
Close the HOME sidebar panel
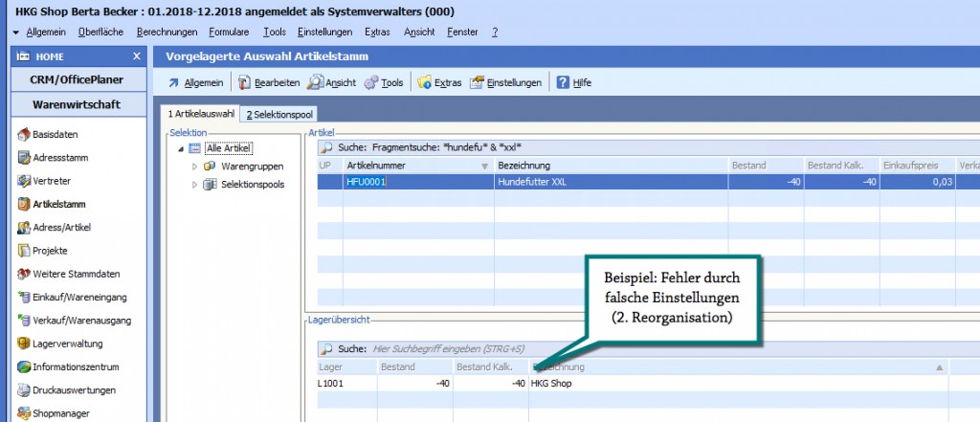(x=136, y=56)
